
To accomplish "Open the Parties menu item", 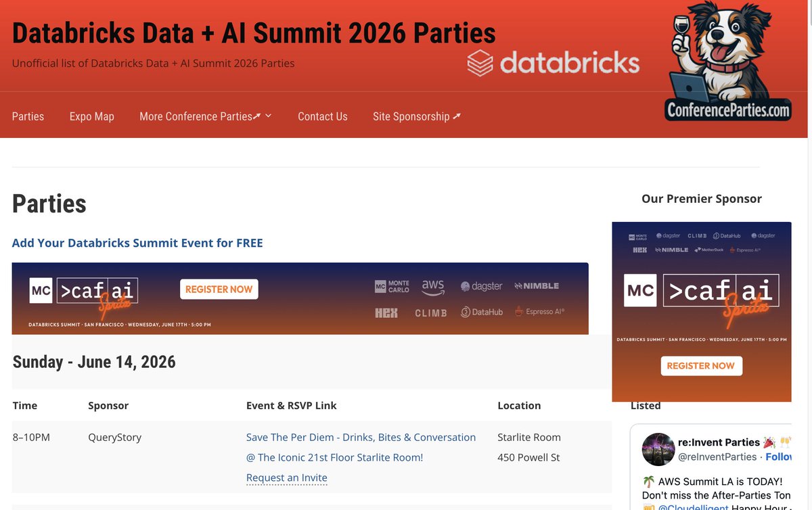I will [x=28, y=116].
